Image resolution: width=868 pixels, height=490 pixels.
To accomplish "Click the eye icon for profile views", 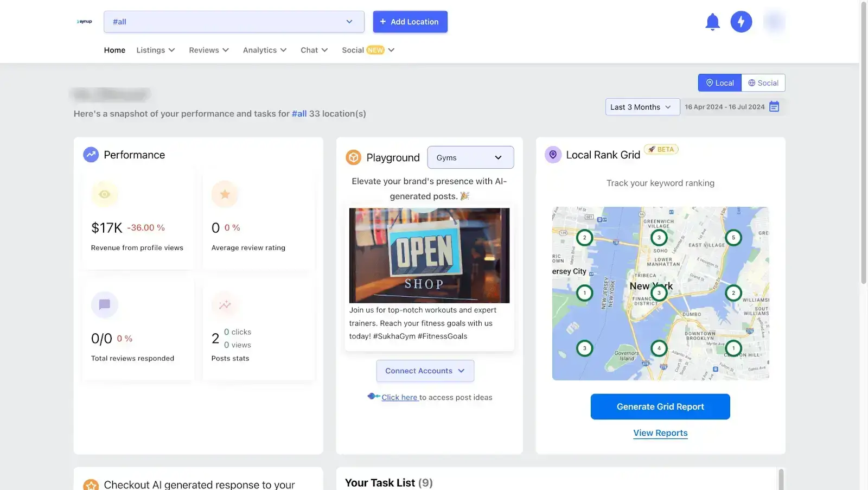I will (x=105, y=194).
